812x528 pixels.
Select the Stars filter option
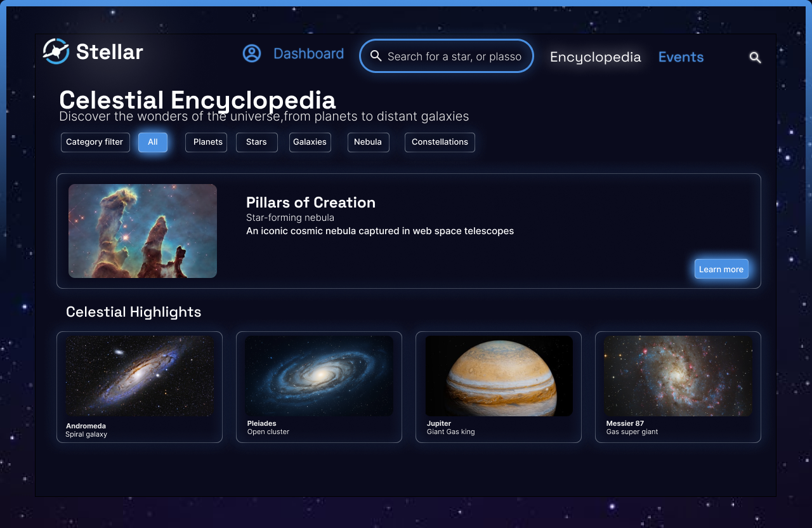point(256,142)
